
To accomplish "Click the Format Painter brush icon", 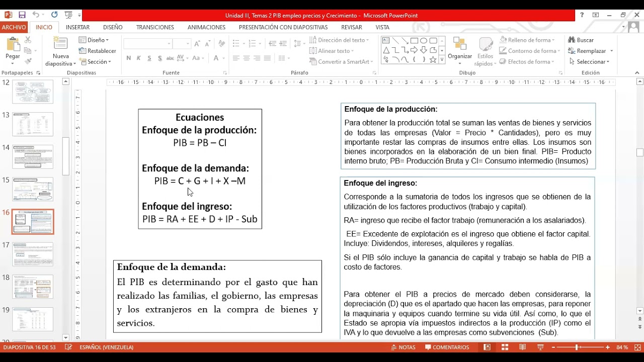I will click(x=28, y=61).
